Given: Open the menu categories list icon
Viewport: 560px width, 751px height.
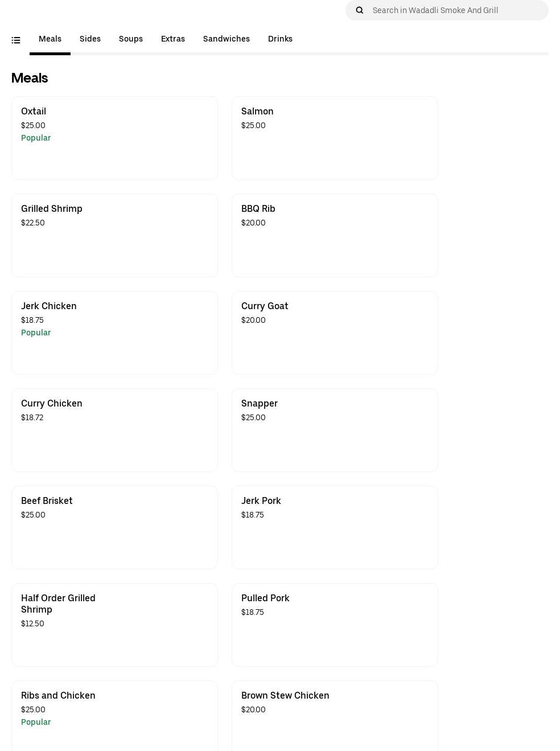Looking at the screenshot, I should (16, 40).
